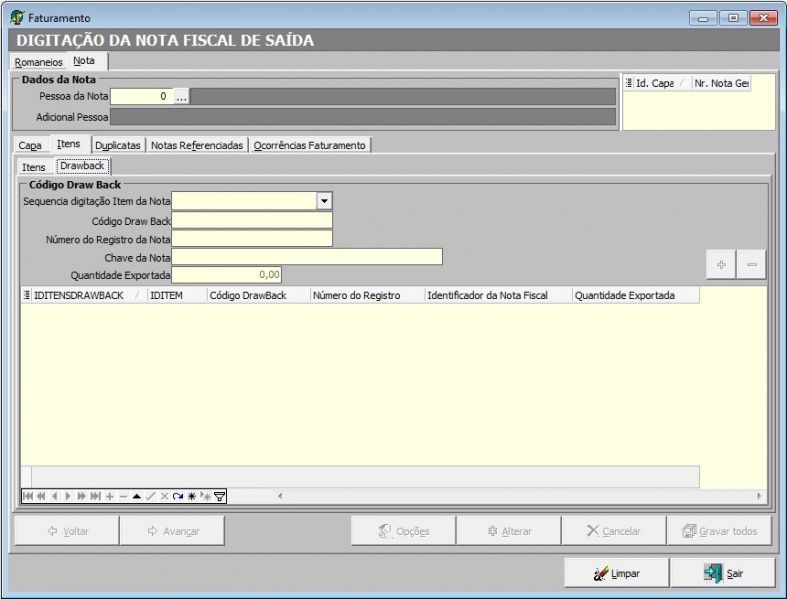
Task: Open the Sequencia digitação Item dropdown
Action: tap(324, 201)
